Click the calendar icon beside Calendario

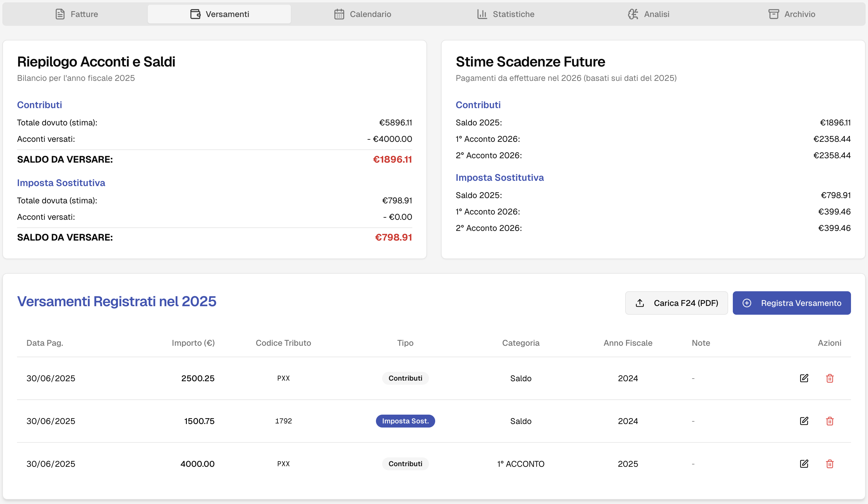point(339,14)
